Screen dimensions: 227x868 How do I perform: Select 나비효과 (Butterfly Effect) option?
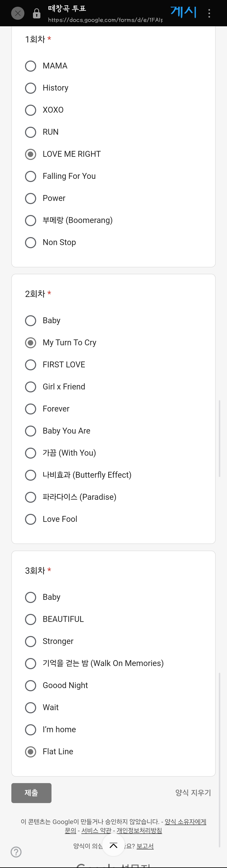pos(31,475)
